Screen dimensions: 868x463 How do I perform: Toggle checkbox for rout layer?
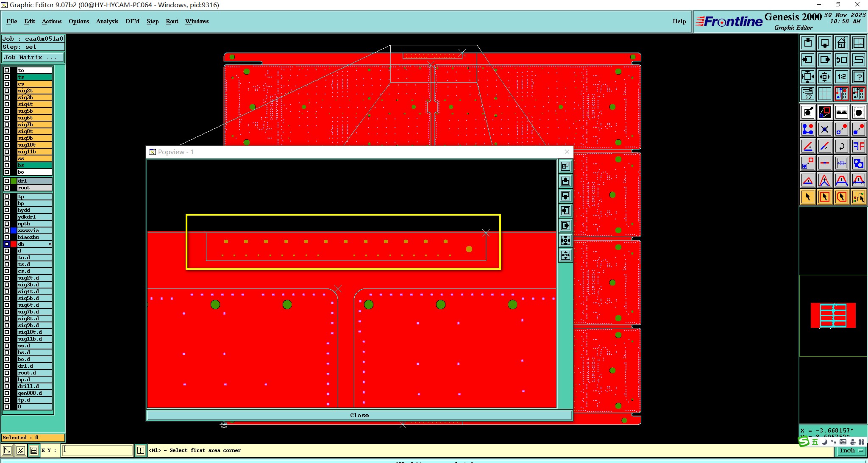coord(7,188)
